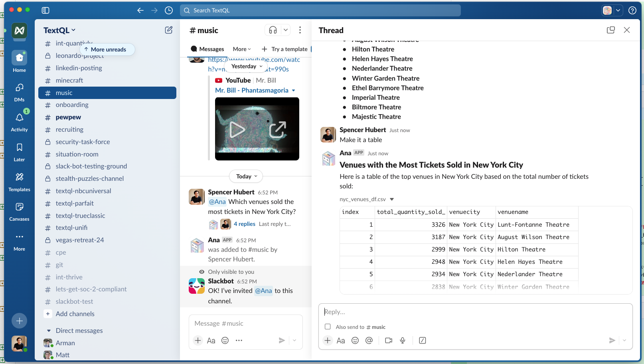Attach a file with plus in thread reply
The image size is (644, 364).
coord(328,340)
